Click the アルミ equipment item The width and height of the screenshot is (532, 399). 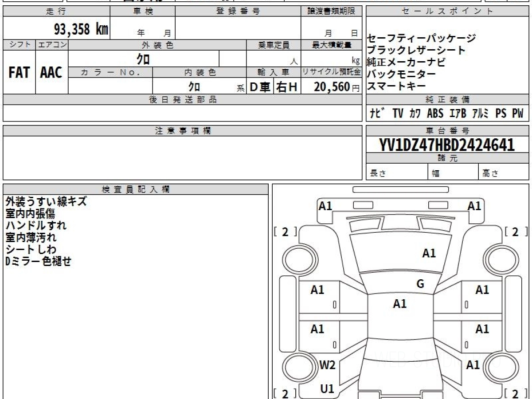point(480,113)
